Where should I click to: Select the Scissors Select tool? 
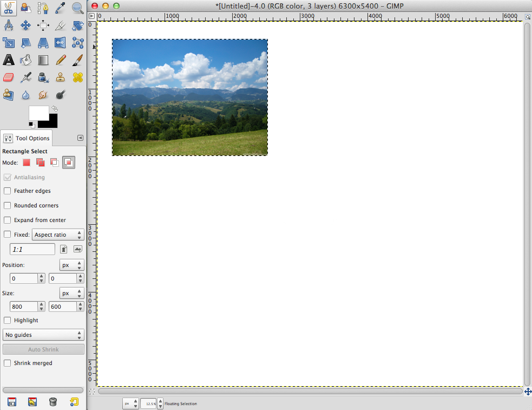click(x=9, y=8)
